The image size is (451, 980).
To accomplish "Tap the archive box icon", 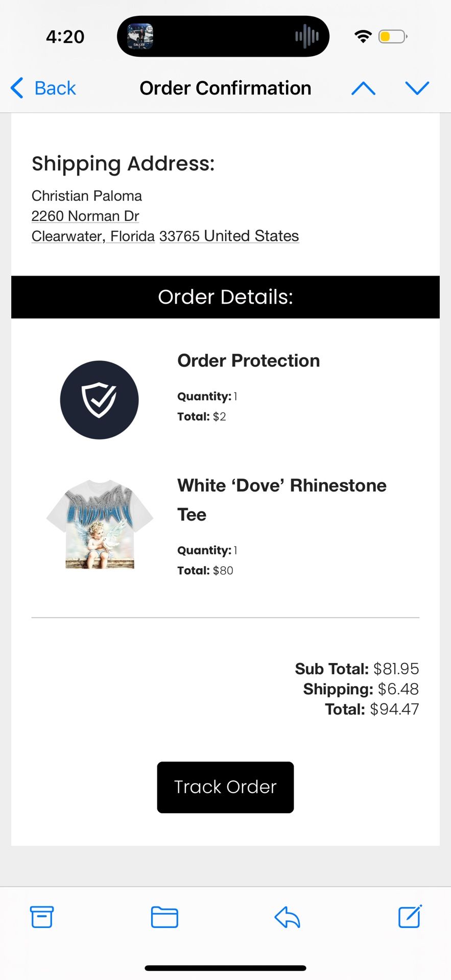I will point(42,917).
